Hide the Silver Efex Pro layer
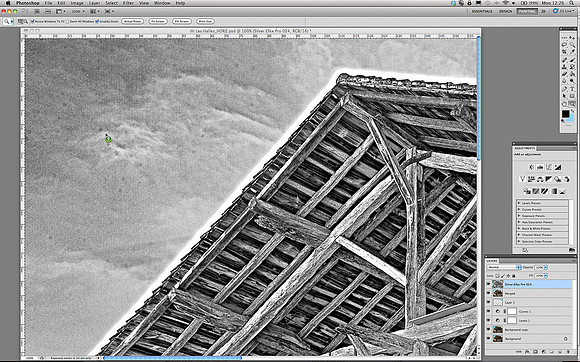 click(x=489, y=284)
